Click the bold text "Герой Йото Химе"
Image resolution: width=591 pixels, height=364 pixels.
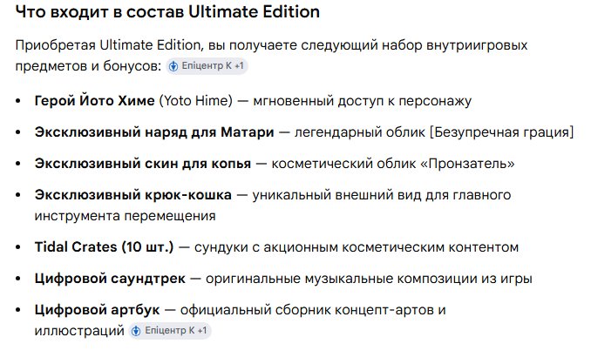[95, 101]
